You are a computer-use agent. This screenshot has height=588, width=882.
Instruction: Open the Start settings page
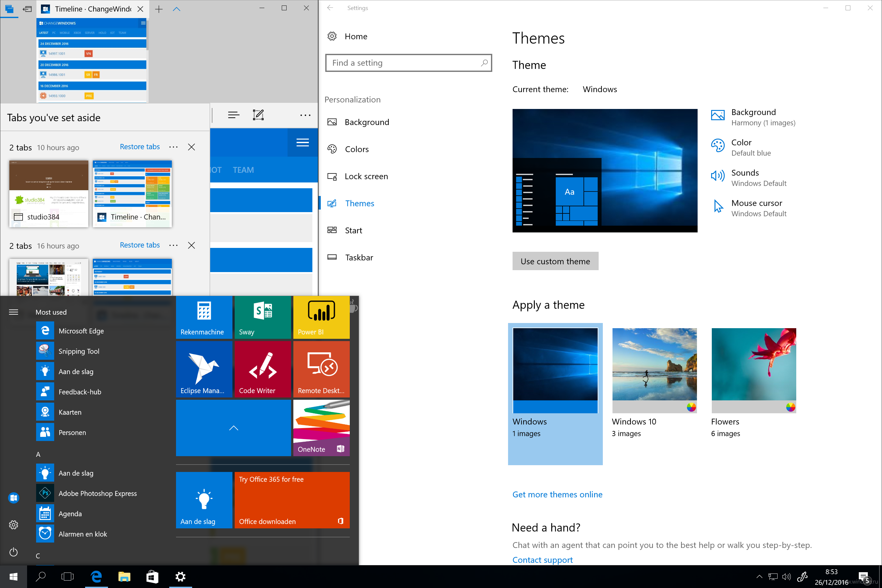[345, 230]
